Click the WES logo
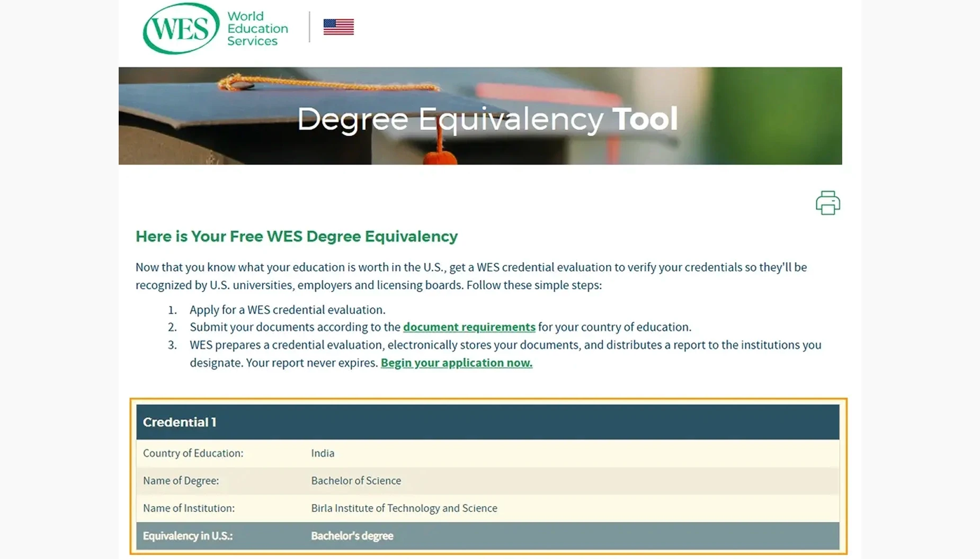 click(181, 28)
